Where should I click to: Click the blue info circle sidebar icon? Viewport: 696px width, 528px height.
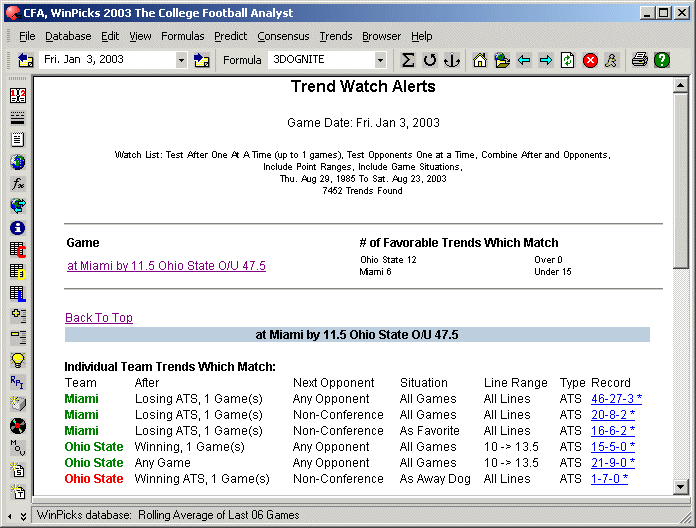(x=18, y=228)
